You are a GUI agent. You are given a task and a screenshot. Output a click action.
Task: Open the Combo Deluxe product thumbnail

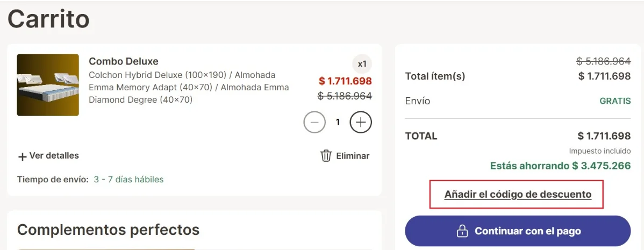(x=48, y=85)
